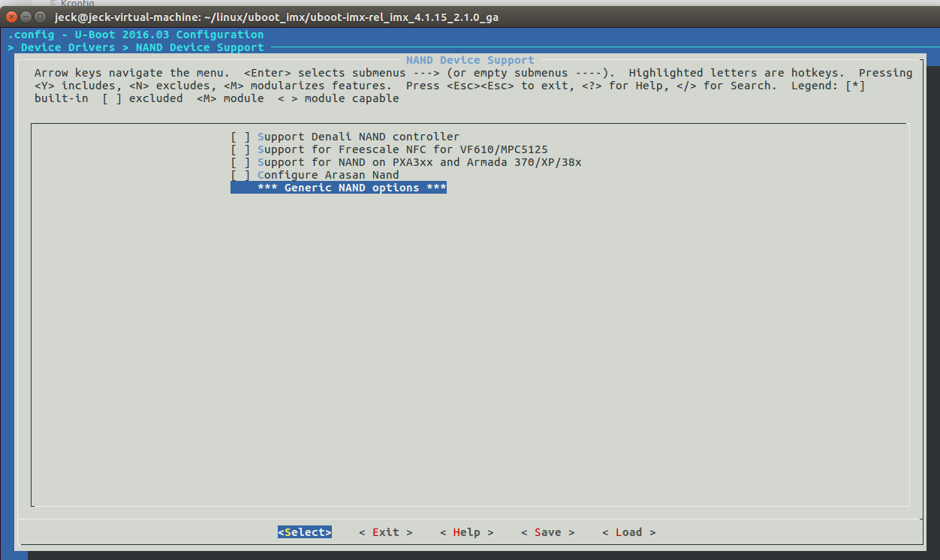Image resolution: width=940 pixels, height=560 pixels.
Task: Enable Configure Arasan Nand checkbox
Action: point(240,175)
